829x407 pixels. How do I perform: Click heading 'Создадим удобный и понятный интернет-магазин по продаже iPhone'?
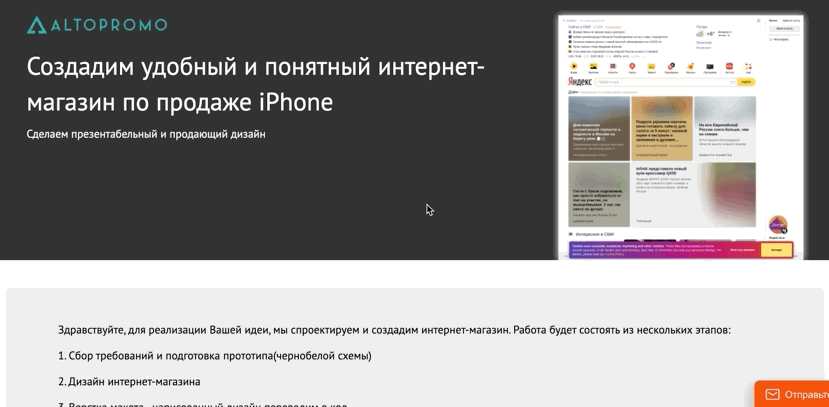click(x=255, y=85)
